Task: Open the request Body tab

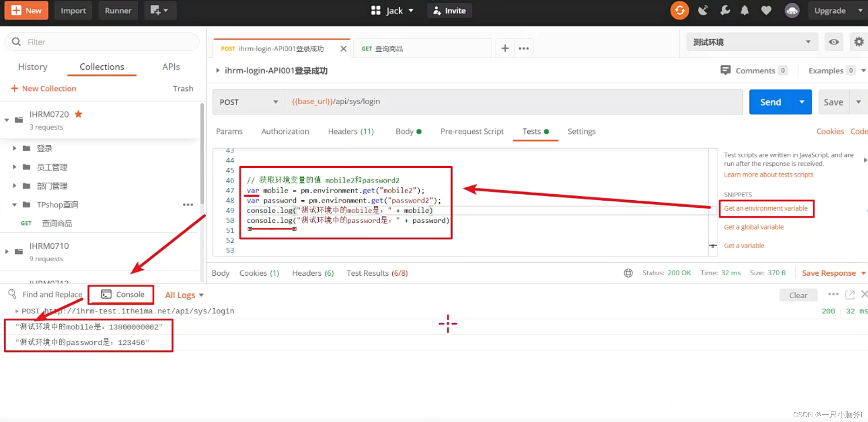Action: point(408,131)
